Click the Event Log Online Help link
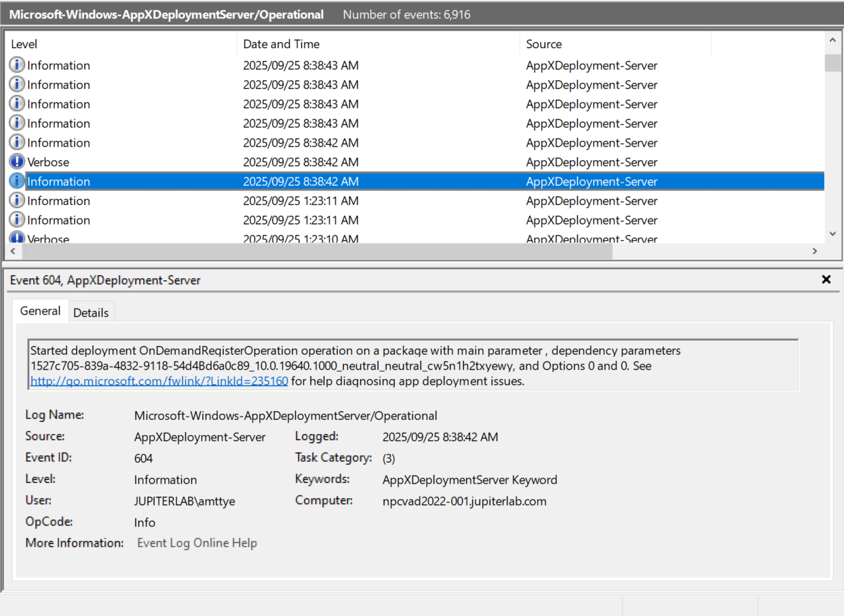The width and height of the screenshot is (844, 616). tap(197, 543)
